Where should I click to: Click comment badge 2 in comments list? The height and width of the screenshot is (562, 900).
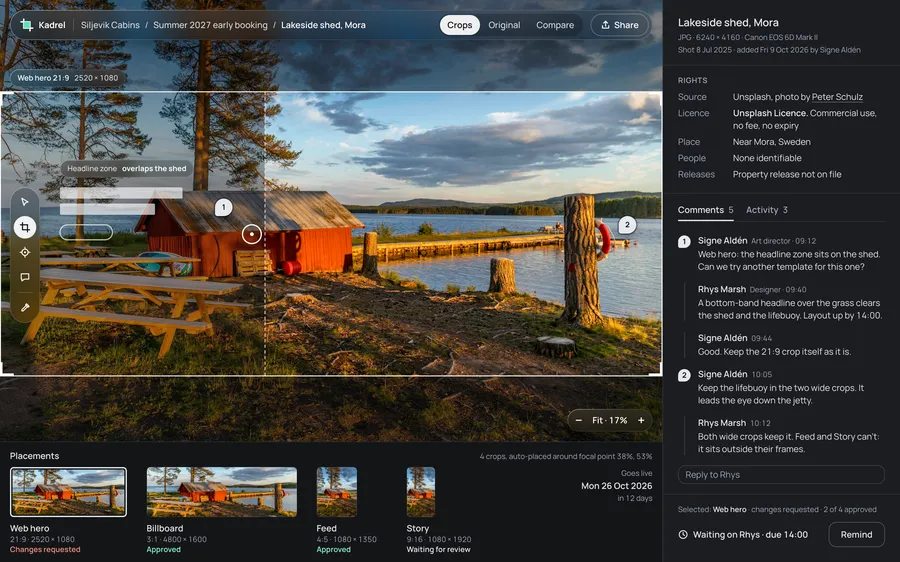[x=684, y=375]
